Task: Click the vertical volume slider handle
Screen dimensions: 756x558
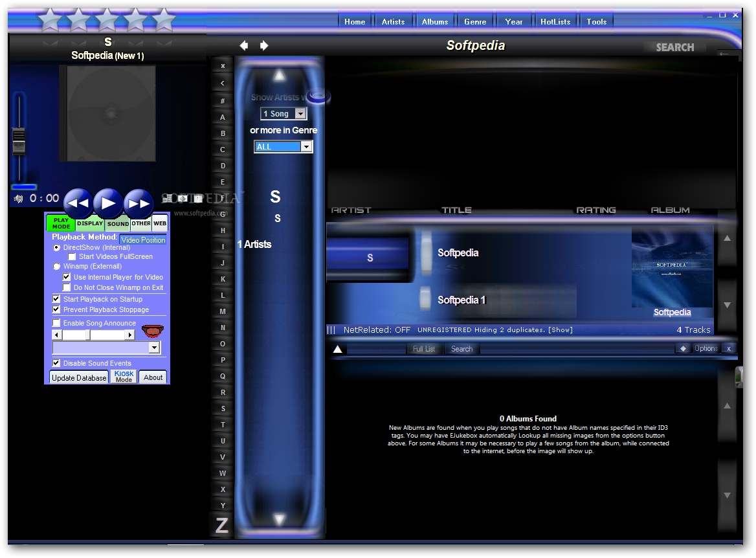Action: (18, 141)
